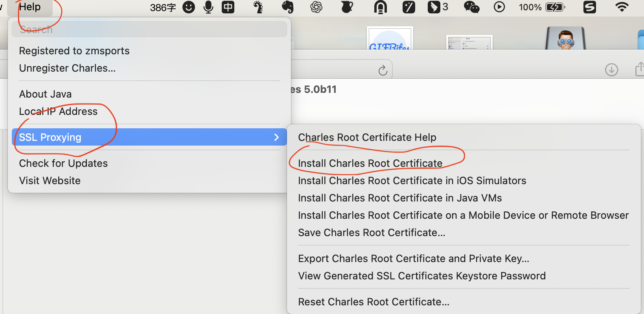Select Visit Website menu item

click(x=50, y=181)
